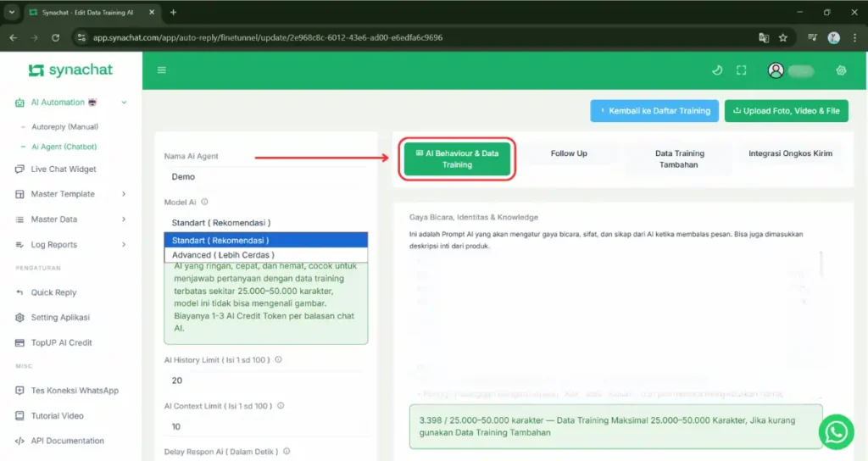The height and width of the screenshot is (461, 868).
Task: Open Autoreply (Manual) submenu item
Action: (64, 127)
